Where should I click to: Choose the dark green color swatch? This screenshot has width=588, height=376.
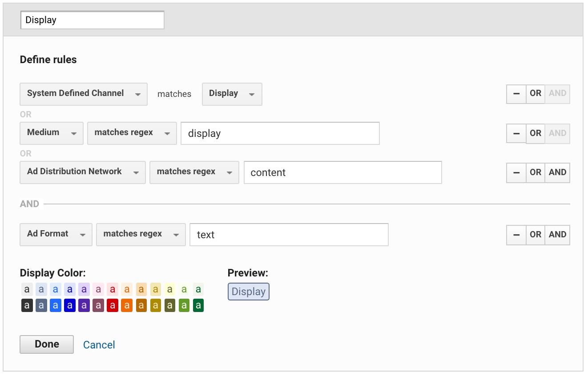point(198,305)
